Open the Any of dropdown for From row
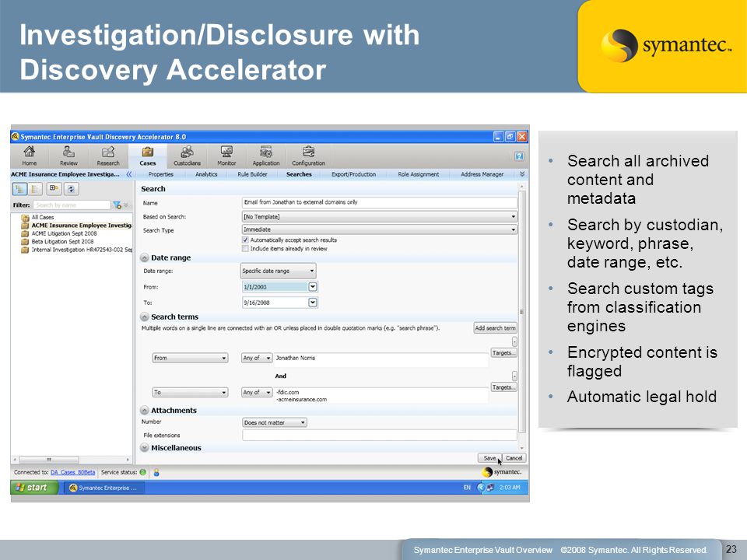 (257, 358)
